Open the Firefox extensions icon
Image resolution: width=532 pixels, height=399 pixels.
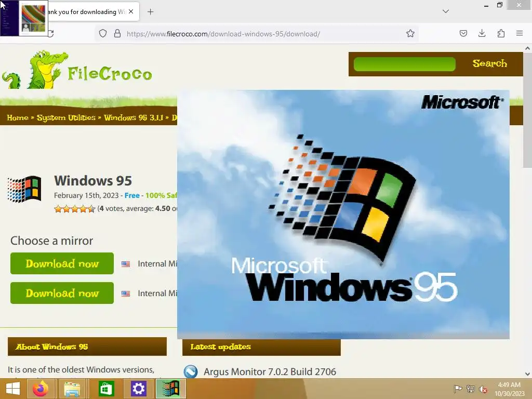(501, 33)
